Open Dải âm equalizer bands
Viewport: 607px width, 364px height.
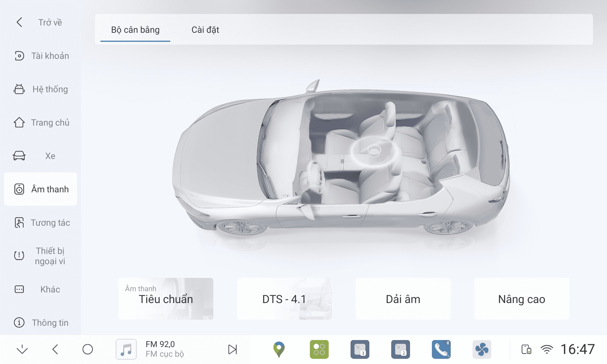[403, 299]
